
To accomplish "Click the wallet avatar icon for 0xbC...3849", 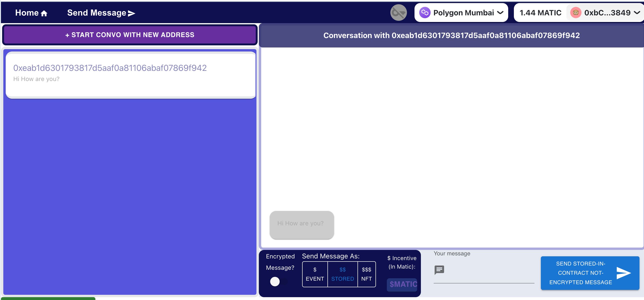I will (x=575, y=13).
